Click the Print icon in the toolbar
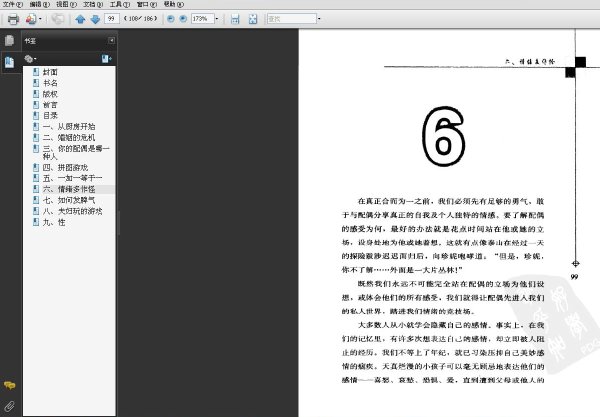The image size is (600, 417). [13, 19]
